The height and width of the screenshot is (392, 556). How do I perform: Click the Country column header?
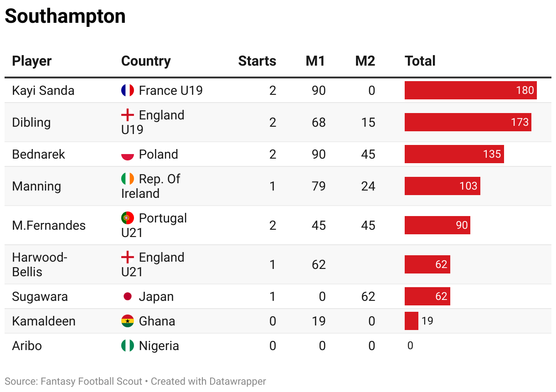click(x=146, y=61)
